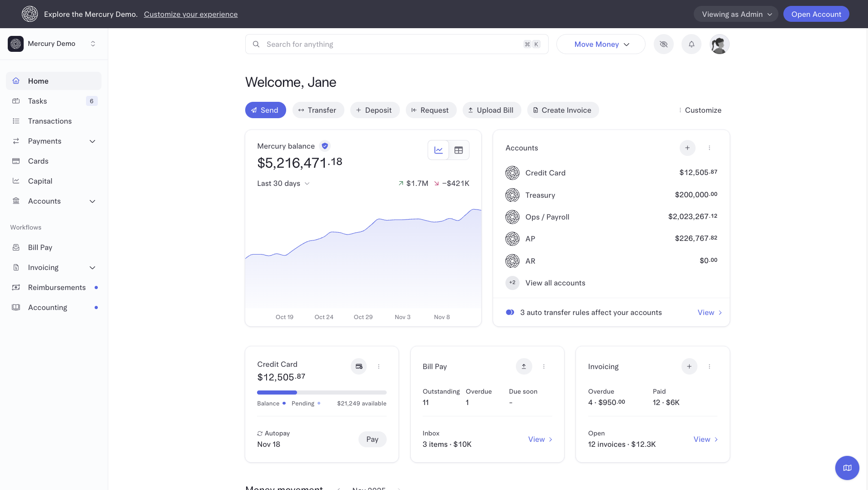Click the AP account logo icon
This screenshot has width=868, height=490.
click(x=512, y=239)
